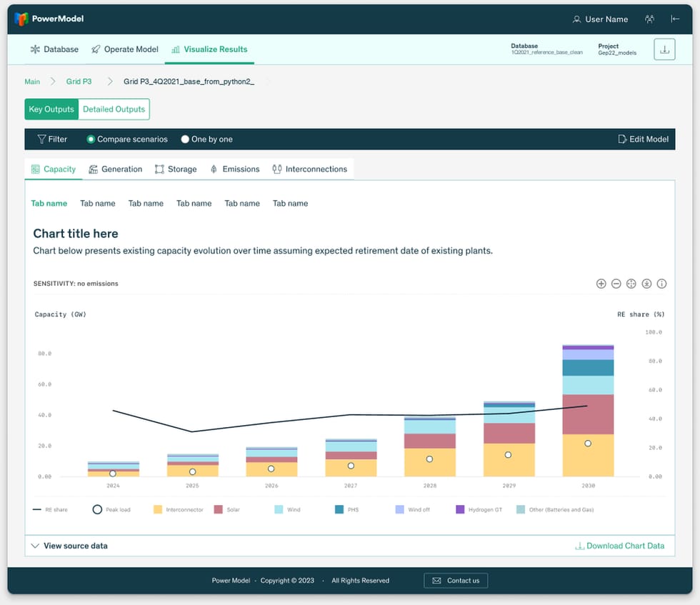
Task: Click the 2027 x-axis label
Action: coord(351,485)
